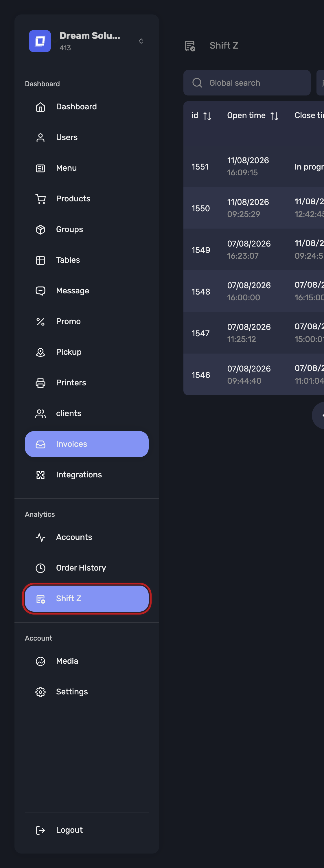The image size is (324, 868).
Task: Sort by Open time column arrows
Action: pyautogui.click(x=274, y=116)
